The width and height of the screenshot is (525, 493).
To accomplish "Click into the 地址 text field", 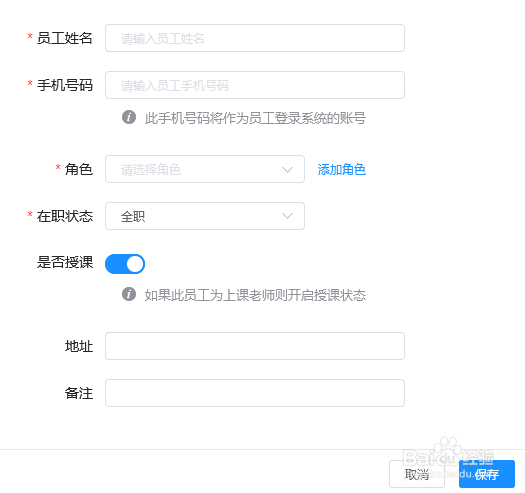I will pos(255,346).
